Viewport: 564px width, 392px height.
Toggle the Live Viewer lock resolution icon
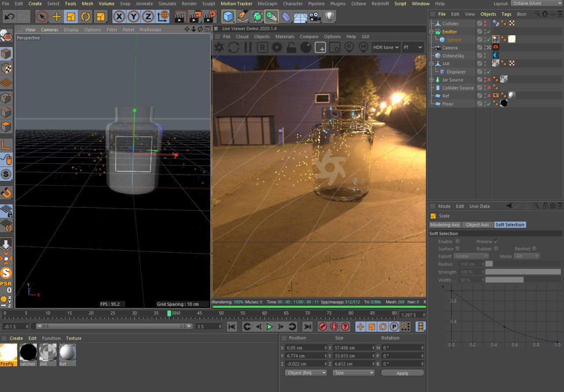pyautogui.click(x=291, y=47)
